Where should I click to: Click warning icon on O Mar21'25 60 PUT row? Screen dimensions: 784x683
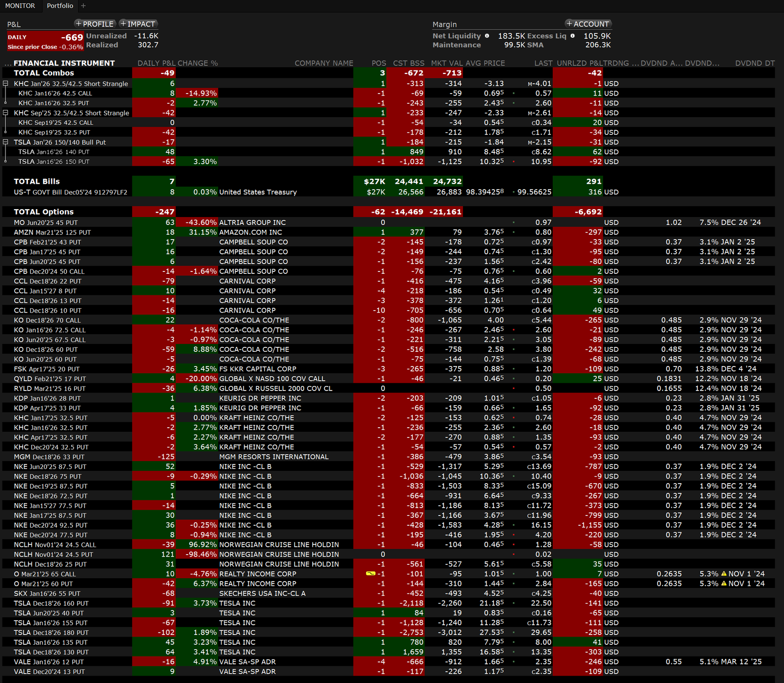[724, 584]
